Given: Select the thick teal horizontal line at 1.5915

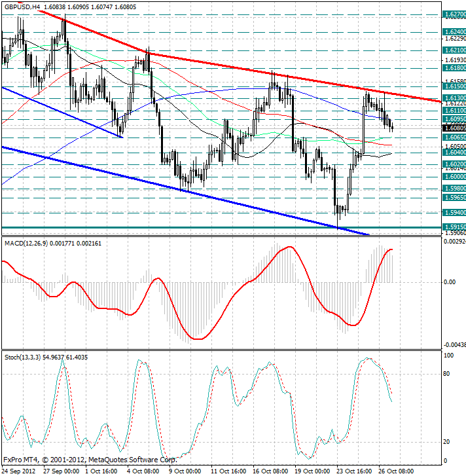Looking at the screenshot, I should click(221, 228).
